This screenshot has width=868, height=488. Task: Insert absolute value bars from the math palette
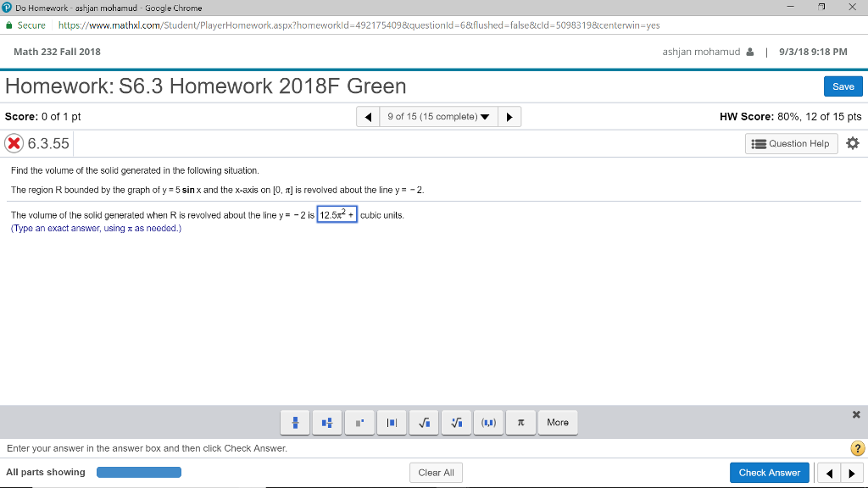392,422
